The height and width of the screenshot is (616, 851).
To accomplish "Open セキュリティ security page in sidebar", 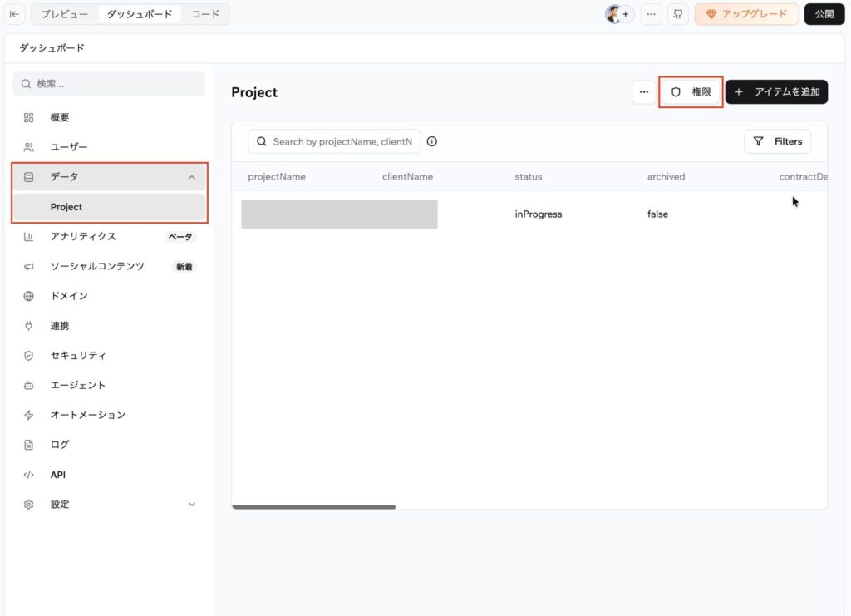I will point(78,356).
